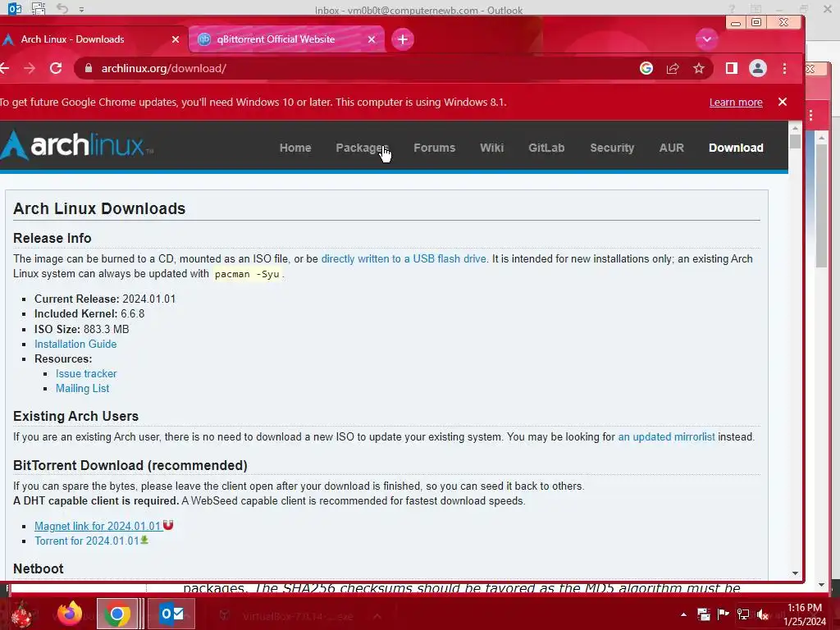Click the green torrent download icon
This screenshot has height=630, width=840.
(x=144, y=540)
